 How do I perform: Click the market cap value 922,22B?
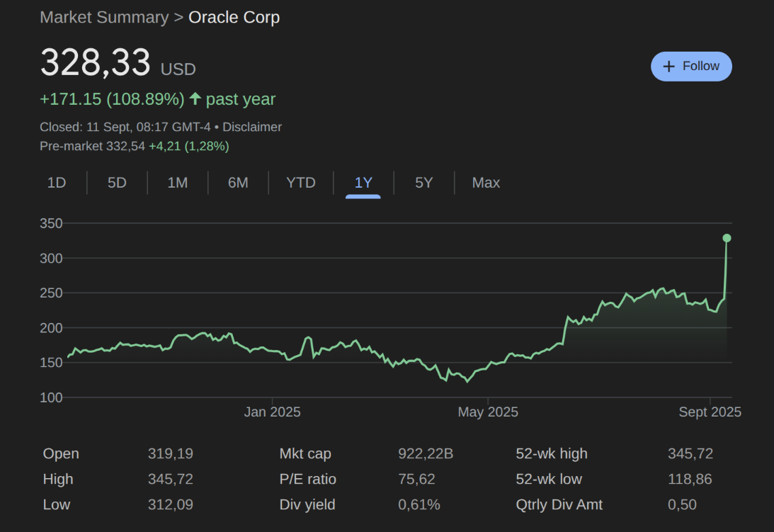[x=426, y=453]
